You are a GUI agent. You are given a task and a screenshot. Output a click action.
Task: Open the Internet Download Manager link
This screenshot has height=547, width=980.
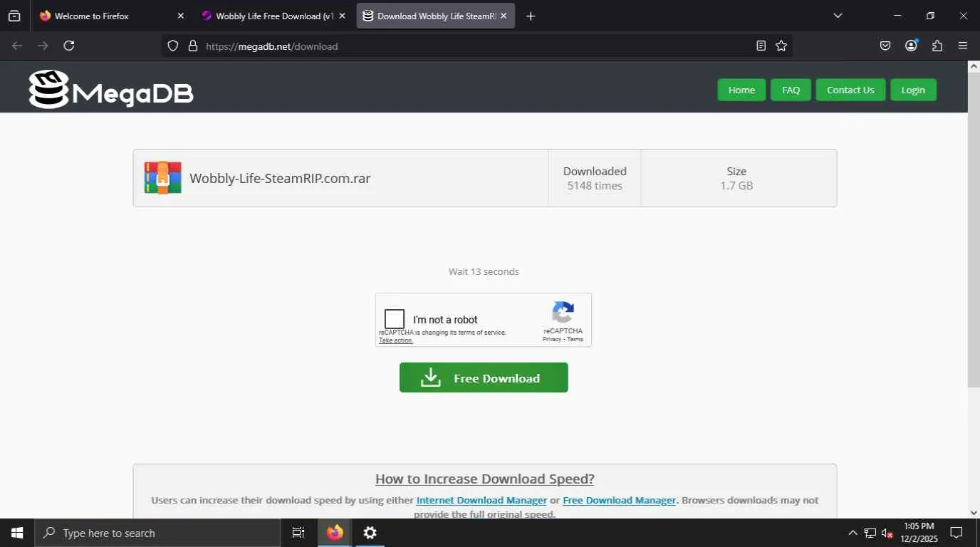click(x=481, y=500)
